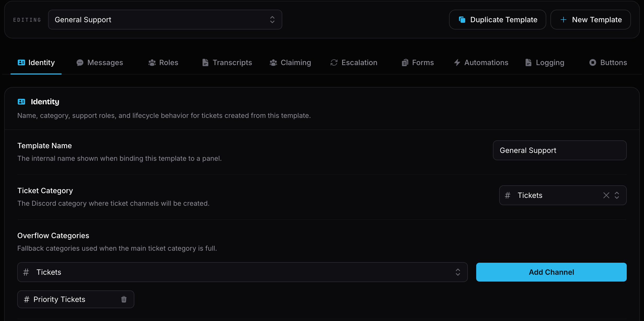Switch to the Roles tab
644x321 pixels.
pos(163,63)
